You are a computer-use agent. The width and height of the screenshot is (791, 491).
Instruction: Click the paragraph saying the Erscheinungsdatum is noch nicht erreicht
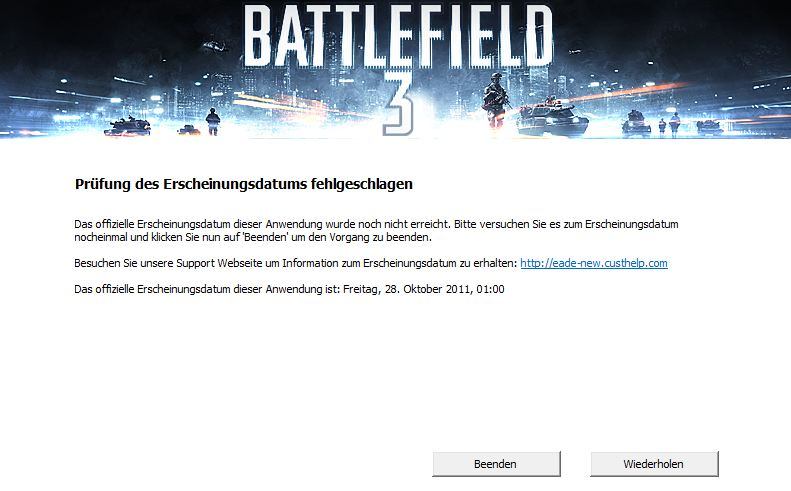point(376,231)
